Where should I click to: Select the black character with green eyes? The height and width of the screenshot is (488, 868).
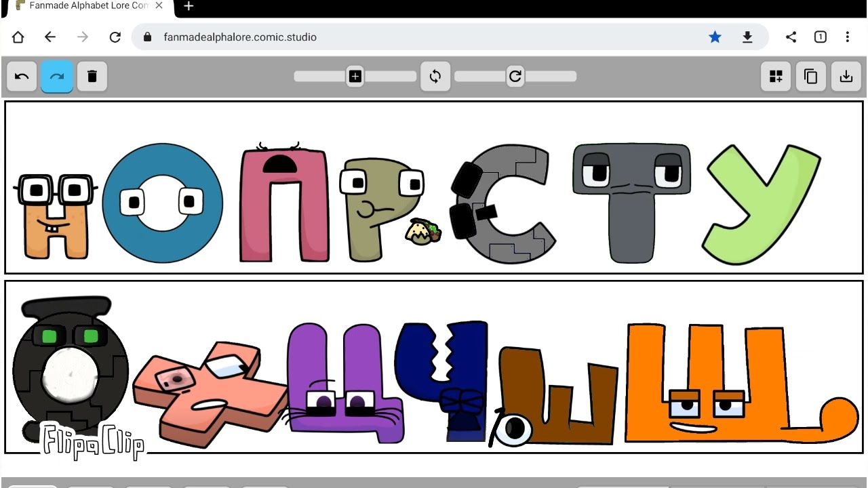click(69, 369)
